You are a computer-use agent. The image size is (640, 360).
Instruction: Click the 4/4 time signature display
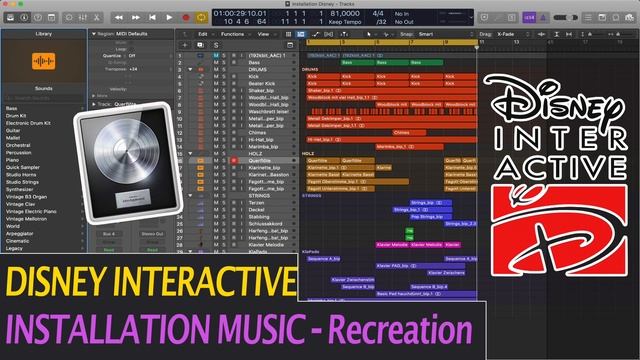[378, 13]
